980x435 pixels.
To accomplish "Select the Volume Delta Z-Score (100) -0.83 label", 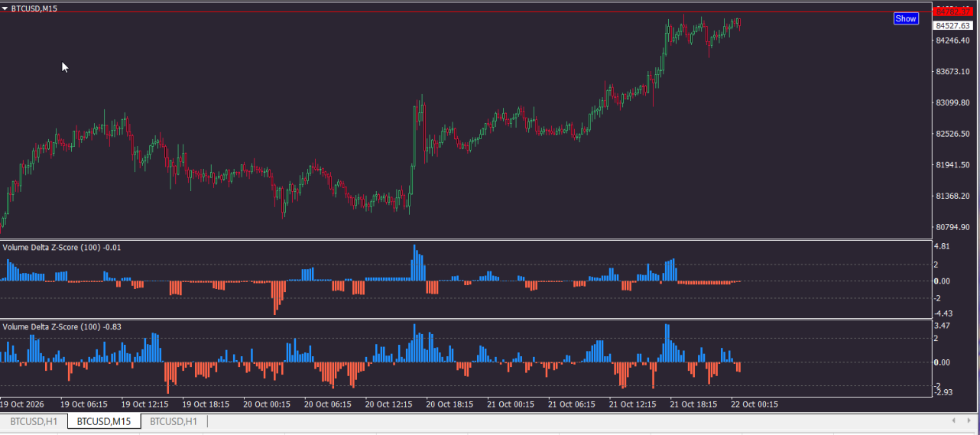I will pos(62,326).
